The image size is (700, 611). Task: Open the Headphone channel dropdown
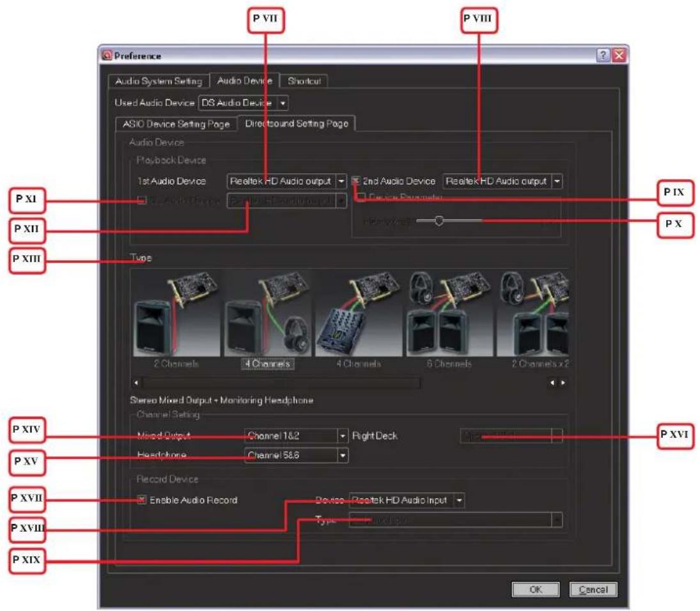341,455
